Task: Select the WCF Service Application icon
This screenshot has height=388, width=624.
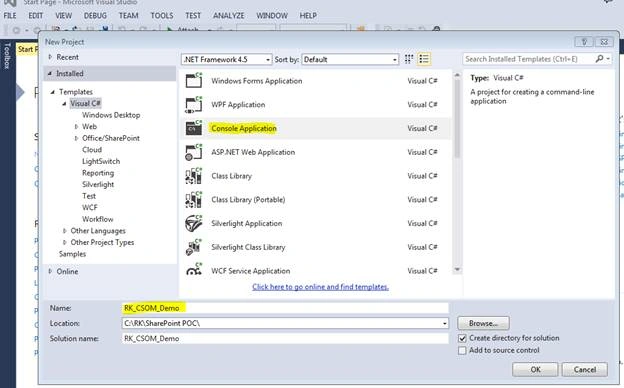Action: click(x=194, y=269)
